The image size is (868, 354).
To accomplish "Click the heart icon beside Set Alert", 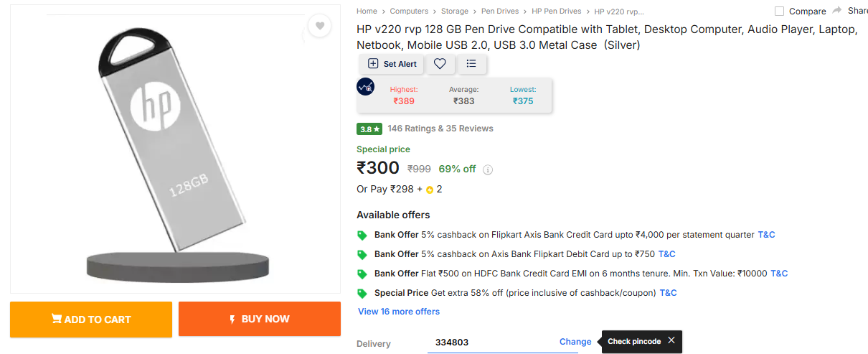I will click(x=440, y=64).
